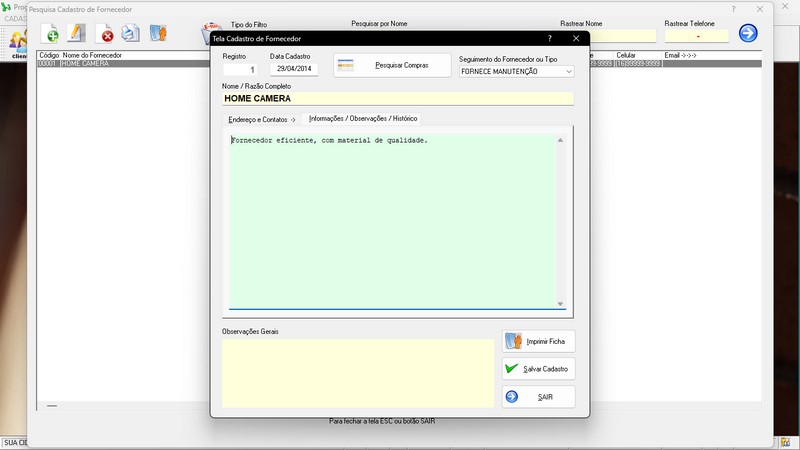
Task: Click the blue arrow icon beside Rastrear Telefone
Action: [748, 34]
